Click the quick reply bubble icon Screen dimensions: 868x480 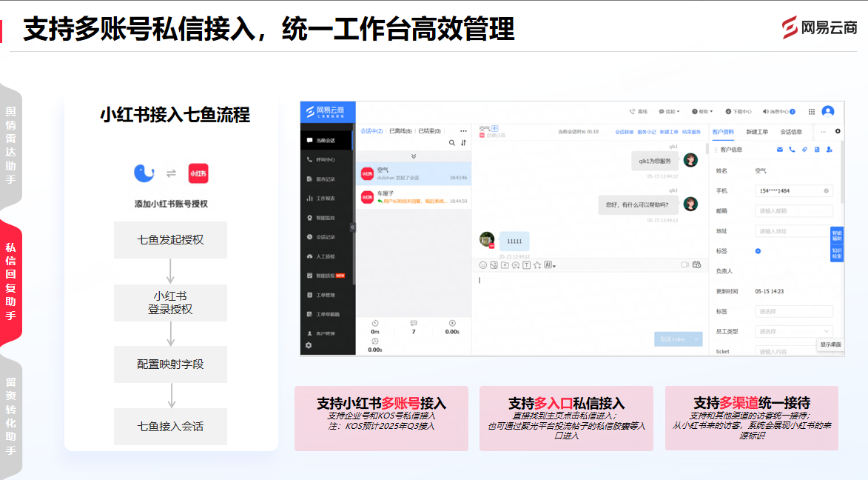tap(515, 265)
